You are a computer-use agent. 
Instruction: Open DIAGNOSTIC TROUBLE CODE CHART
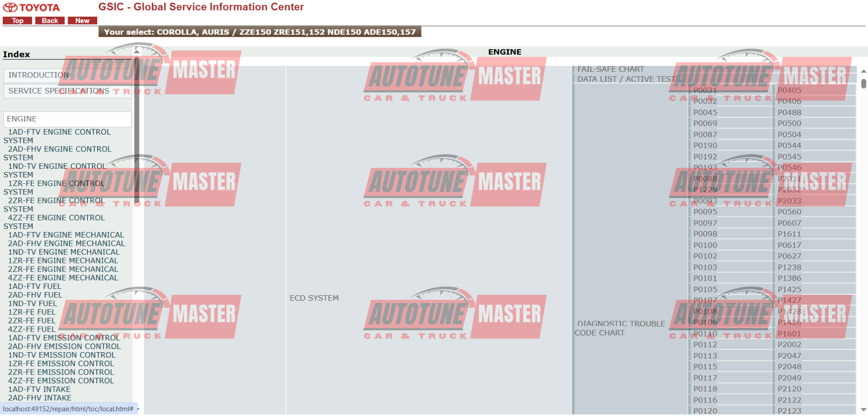[620, 328]
